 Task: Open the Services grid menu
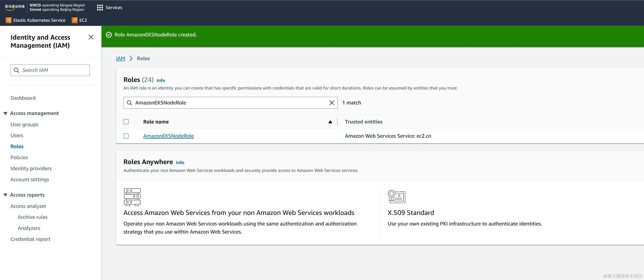110,8
